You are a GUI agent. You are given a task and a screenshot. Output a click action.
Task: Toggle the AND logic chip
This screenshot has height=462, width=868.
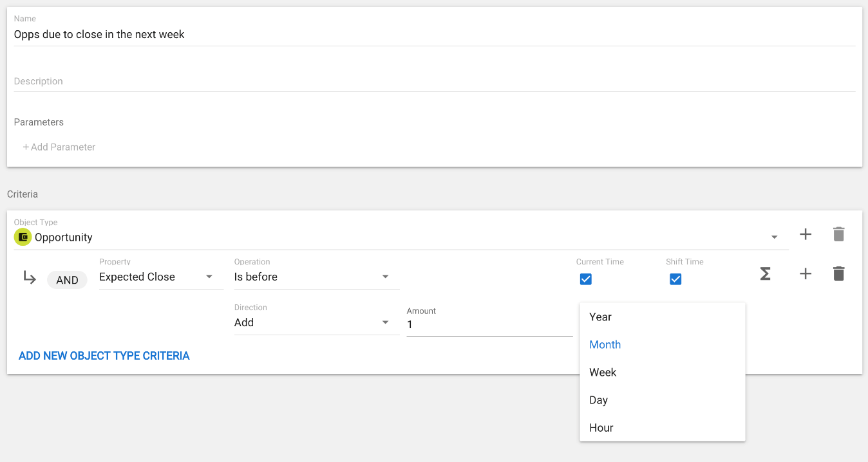tap(67, 280)
